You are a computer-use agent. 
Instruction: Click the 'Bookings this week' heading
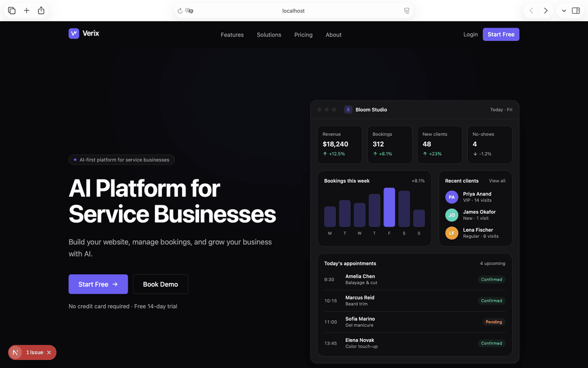click(347, 181)
